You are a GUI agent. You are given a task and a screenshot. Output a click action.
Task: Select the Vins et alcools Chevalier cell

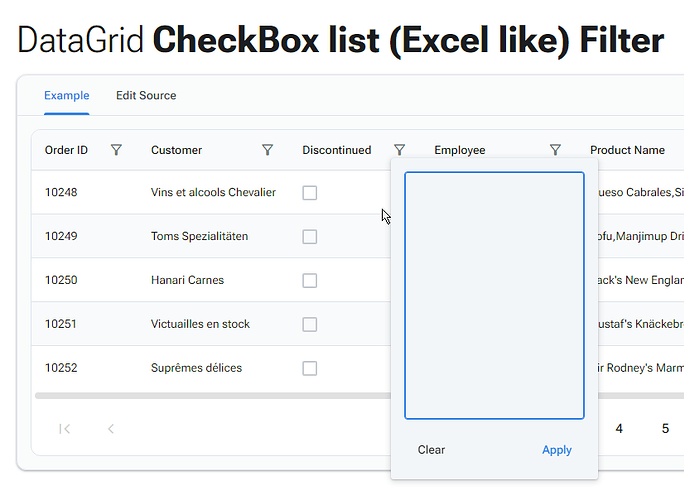click(213, 192)
